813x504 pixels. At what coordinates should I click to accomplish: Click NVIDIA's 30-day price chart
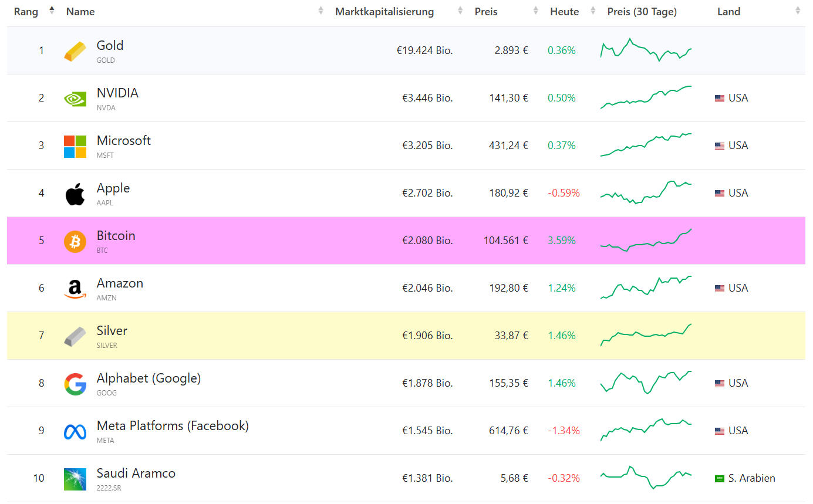coord(646,97)
